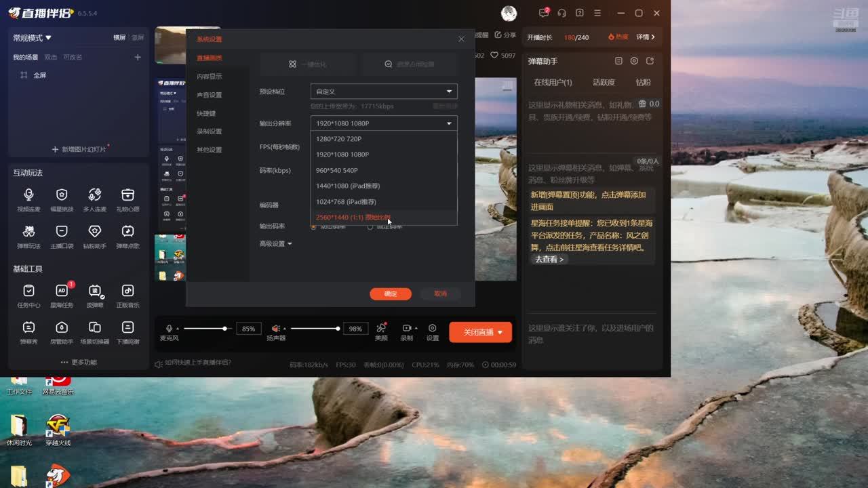The image size is (868, 488).
Task: Launch 多人连麦 multi-user link
Action: (x=95, y=199)
